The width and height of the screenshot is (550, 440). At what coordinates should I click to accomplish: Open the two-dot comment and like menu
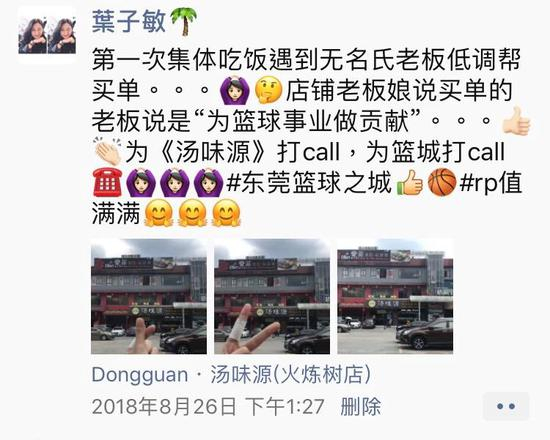[x=506, y=406]
